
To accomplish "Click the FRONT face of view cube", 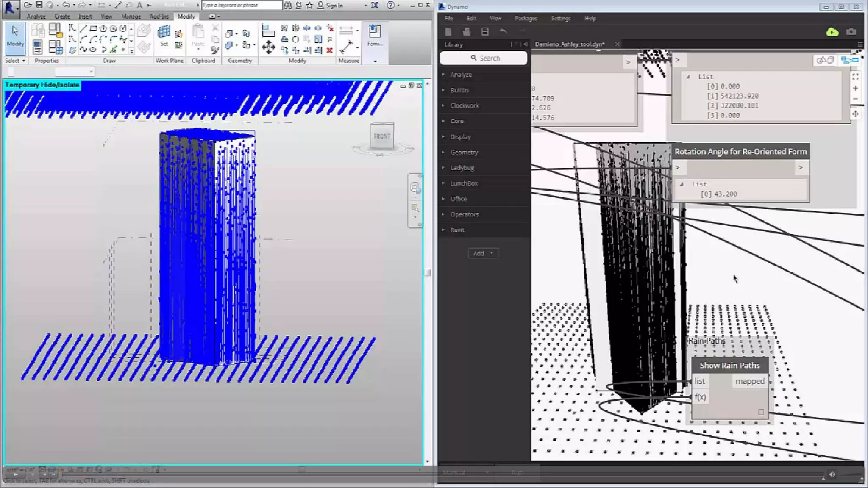I will 382,136.
